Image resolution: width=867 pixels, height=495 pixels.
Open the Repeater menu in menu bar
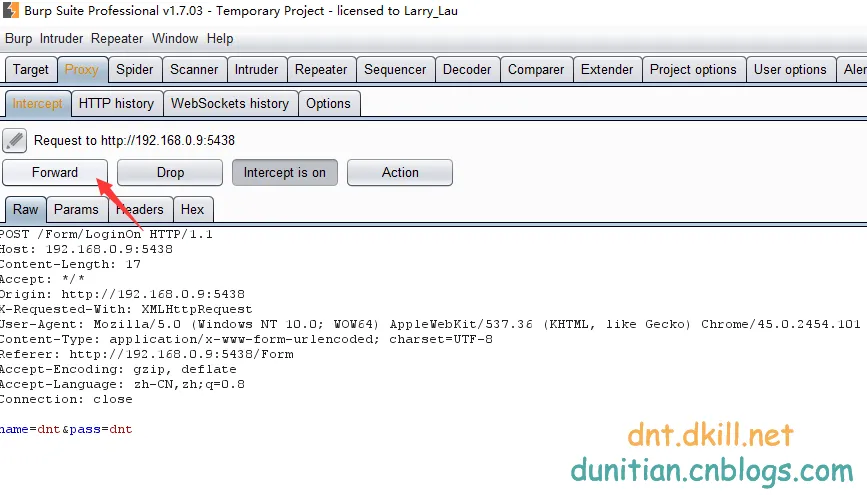[x=117, y=39]
